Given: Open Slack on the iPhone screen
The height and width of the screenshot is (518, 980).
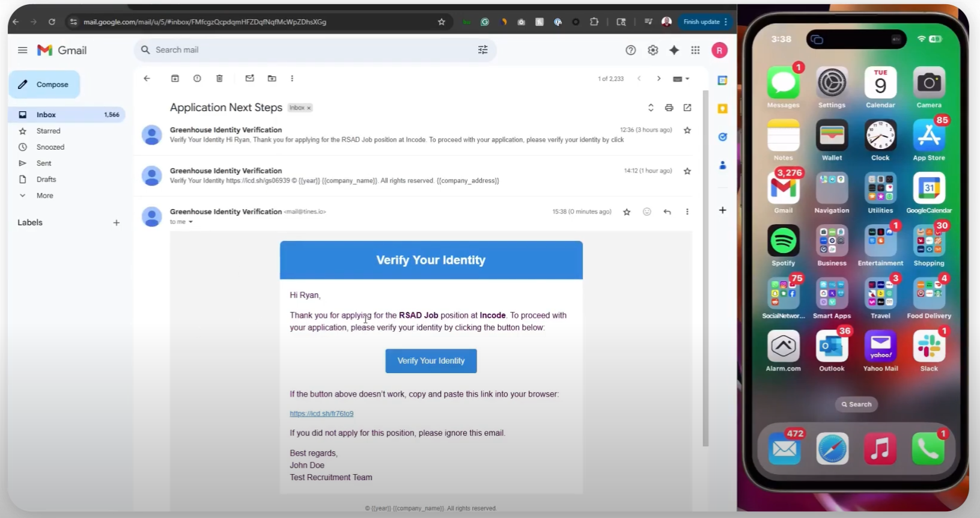Looking at the screenshot, I should [x=929, y=346].
